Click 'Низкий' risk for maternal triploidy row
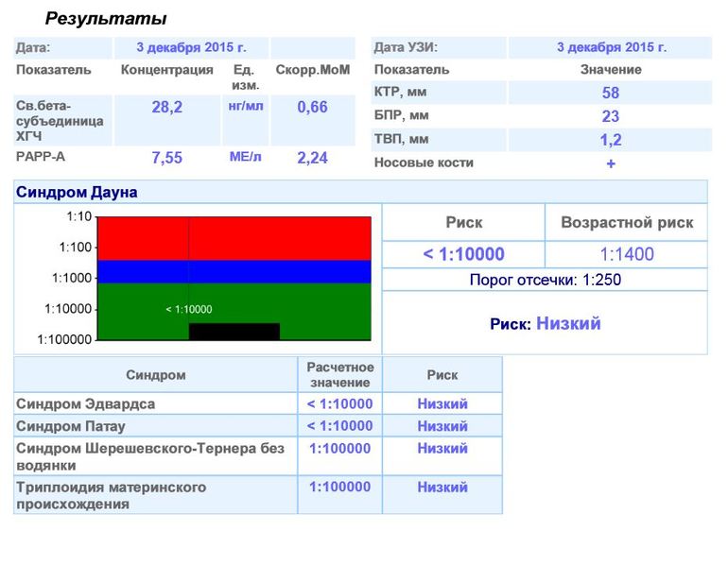Screen dimensions: 728x565 pos(442,488)
